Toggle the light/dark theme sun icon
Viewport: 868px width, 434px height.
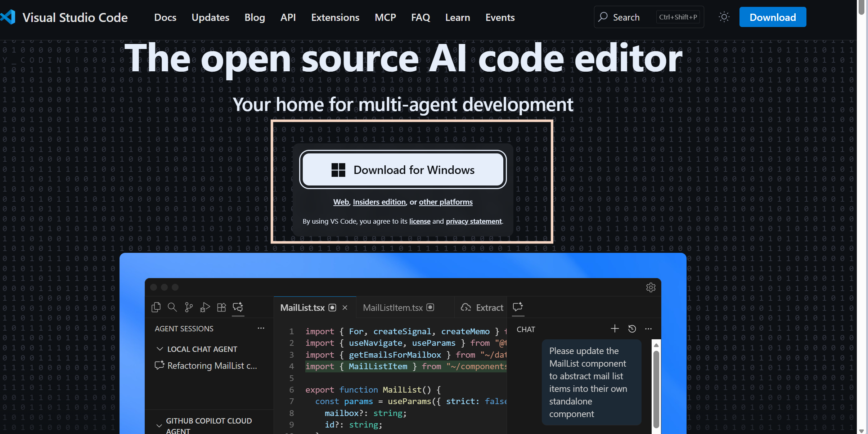pyautogui.click(x=724, y=17)
